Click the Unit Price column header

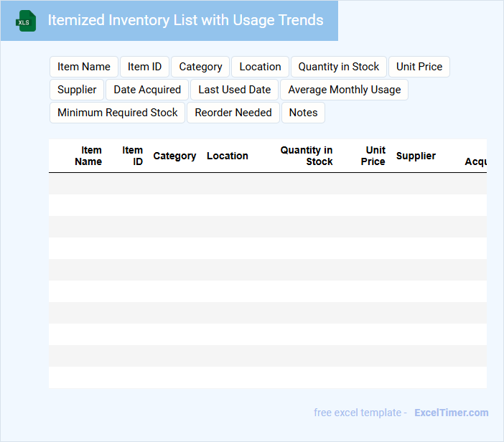click(373, 156)
